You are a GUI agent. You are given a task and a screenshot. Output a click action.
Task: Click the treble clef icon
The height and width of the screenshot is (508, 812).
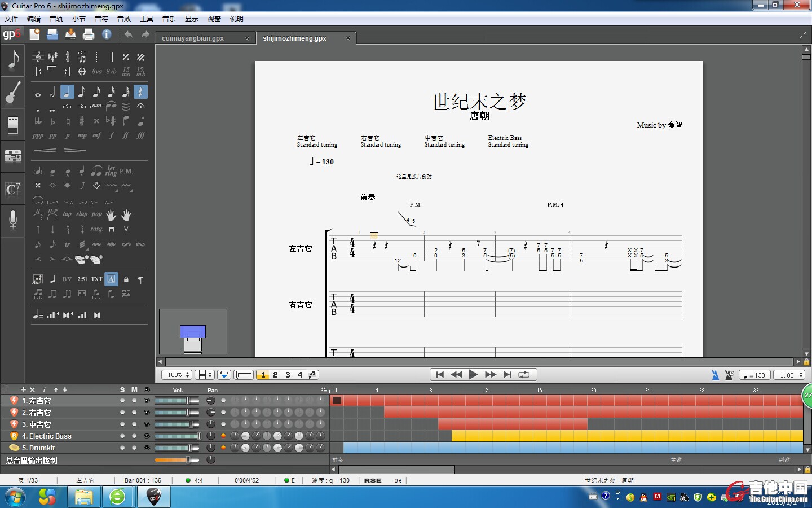(x=38, y=56)
